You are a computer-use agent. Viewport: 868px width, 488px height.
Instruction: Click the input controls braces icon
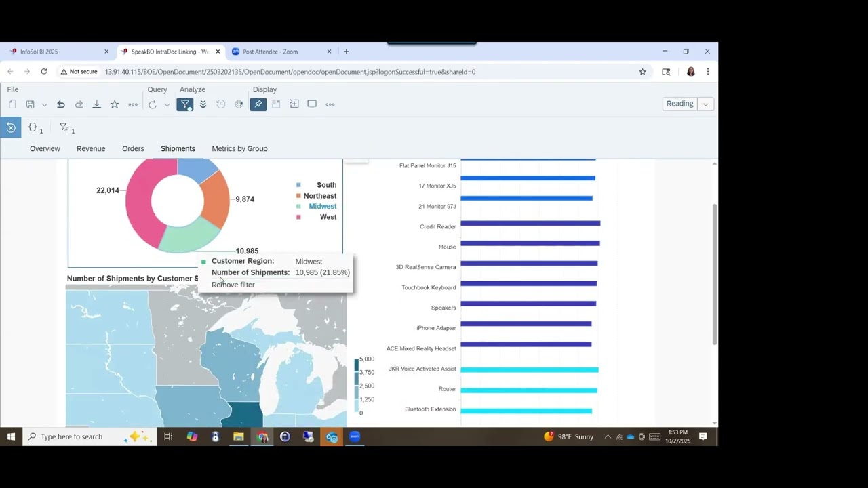point(35,127)
